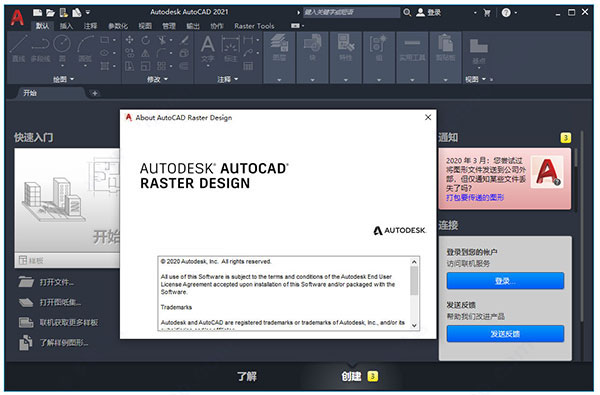Open the Clipboard (剪贴板) panel button
The height and width of the screenshot is (395, 600).
(445, 57)
